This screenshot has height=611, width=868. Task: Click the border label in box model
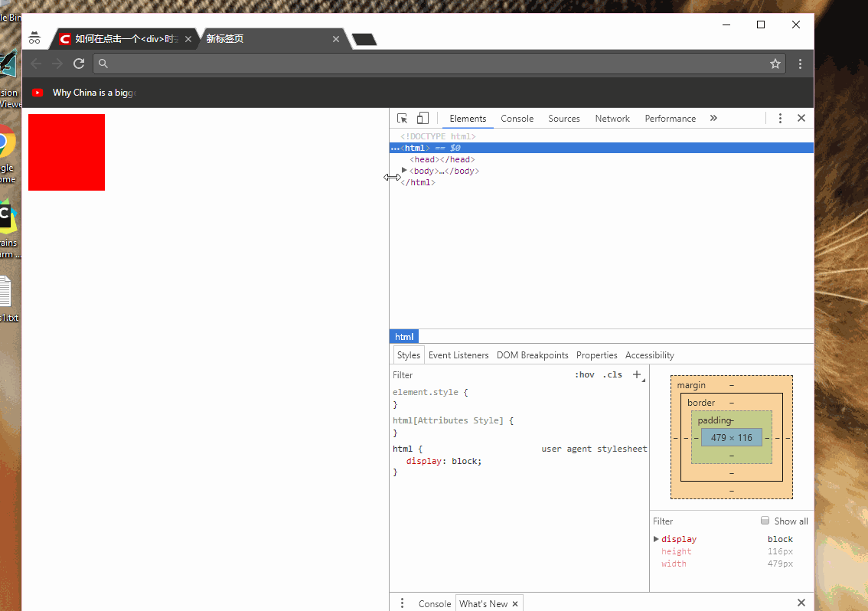click(x=701, y=403)
